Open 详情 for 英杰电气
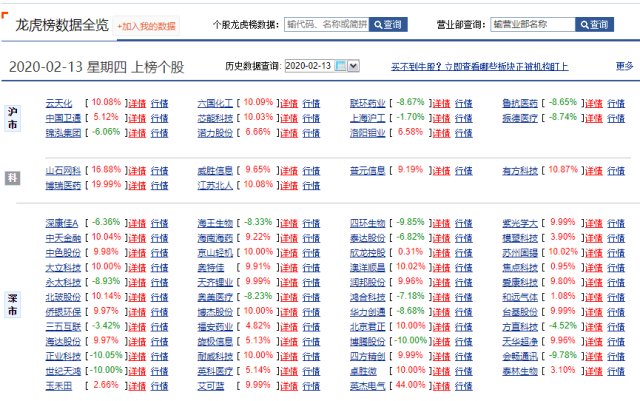 coord(441,386)
